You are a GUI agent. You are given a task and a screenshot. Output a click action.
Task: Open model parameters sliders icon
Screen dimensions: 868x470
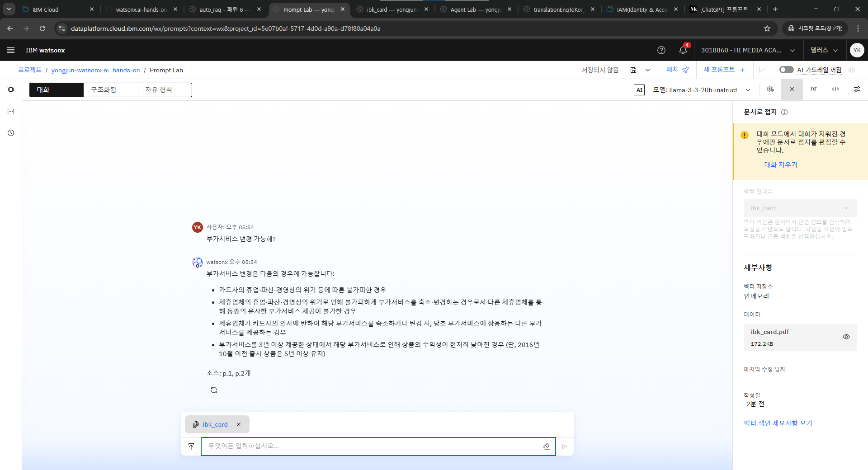857,89
